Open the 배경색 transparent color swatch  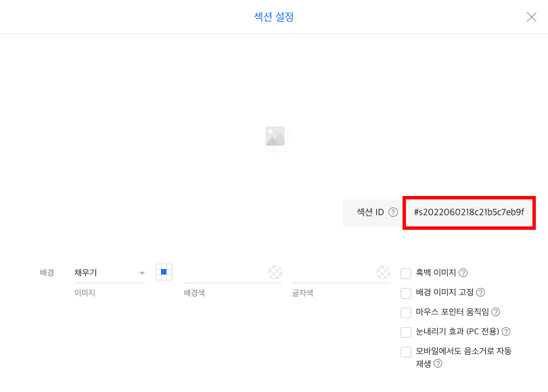click(x=275, y=272)
